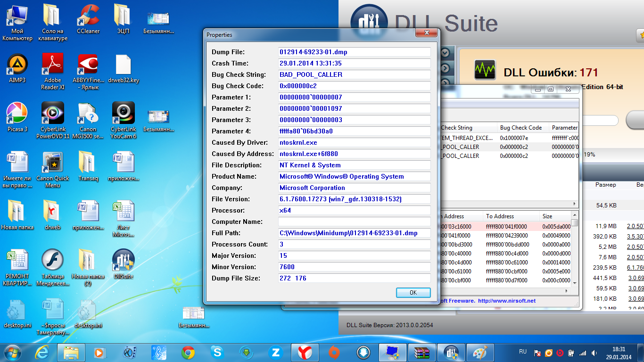The width and height of the screenshot is (644, 362).
Task: Click the Bug Check String field BAD_POOL_CALLER
Action: point(355,74)
